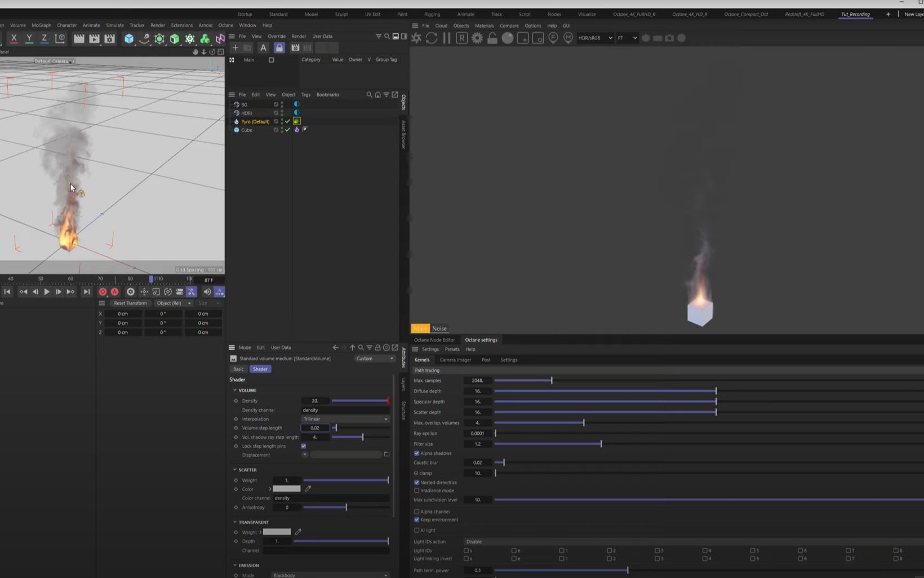The width and height of the screenshot is (924, 578).
Task: Open the Simulate menu
Action: click(114, 25)
